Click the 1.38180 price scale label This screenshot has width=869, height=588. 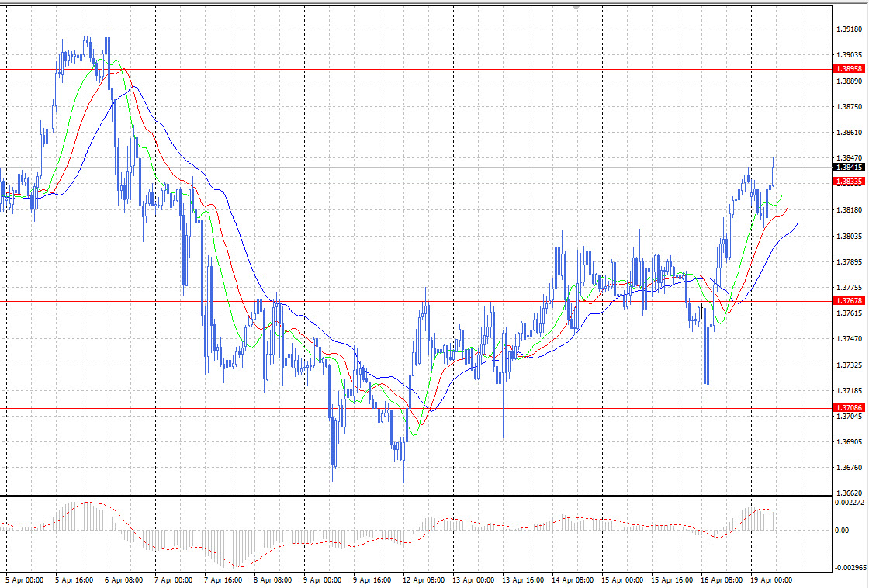coord(849,210)
